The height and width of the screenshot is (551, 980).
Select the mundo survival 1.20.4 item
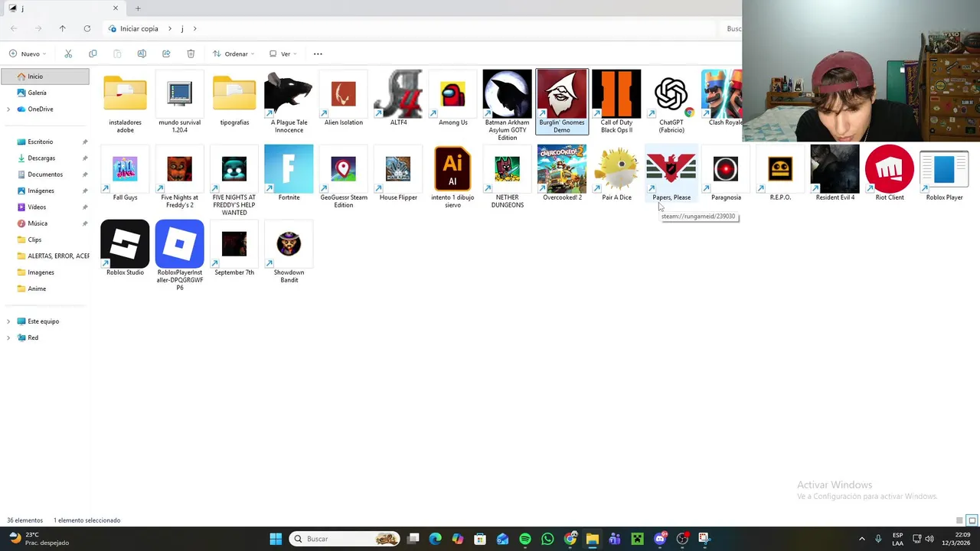coord(179,102)
